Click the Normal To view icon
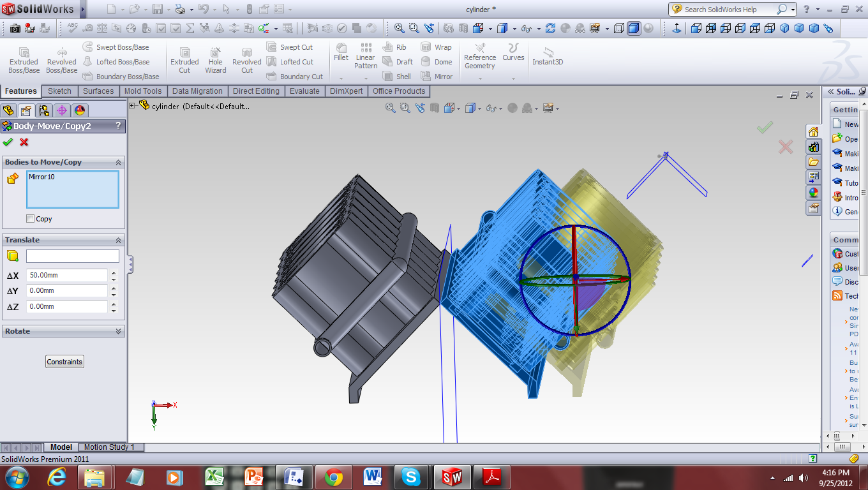The height and width of the screenshot is (490, 868). pyautogui.click(x=677, y=28)
